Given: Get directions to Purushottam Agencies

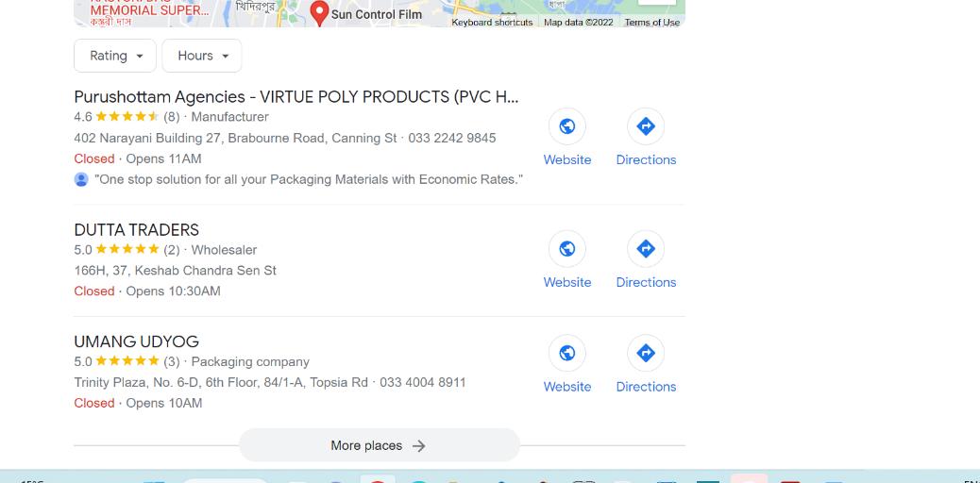Looking at the screenshot, I should coord(646,126).
